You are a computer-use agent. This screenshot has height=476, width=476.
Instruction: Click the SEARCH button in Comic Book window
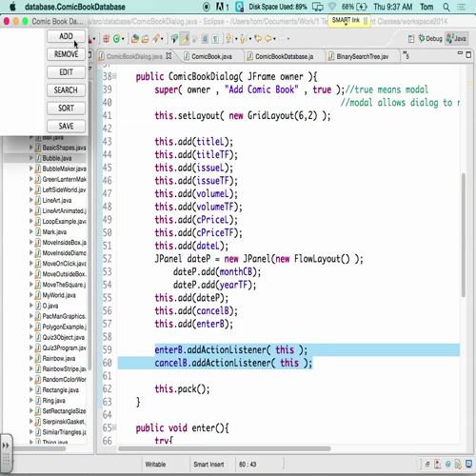tap(66, 90)
